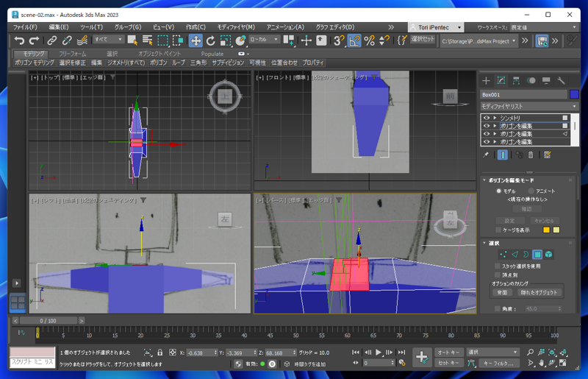Screen dimensions: 588x379
Task: Click the Remove Modifier trash icon
Action: (530, 155)
